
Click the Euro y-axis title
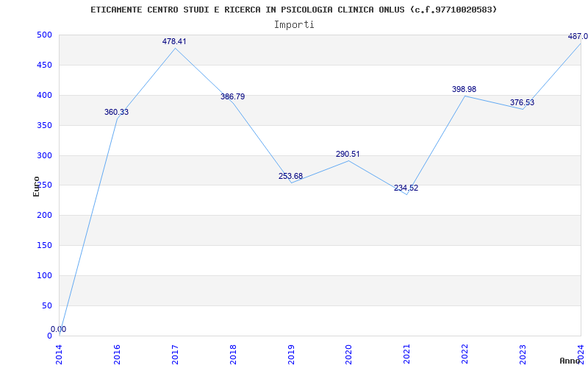point(36,187)
